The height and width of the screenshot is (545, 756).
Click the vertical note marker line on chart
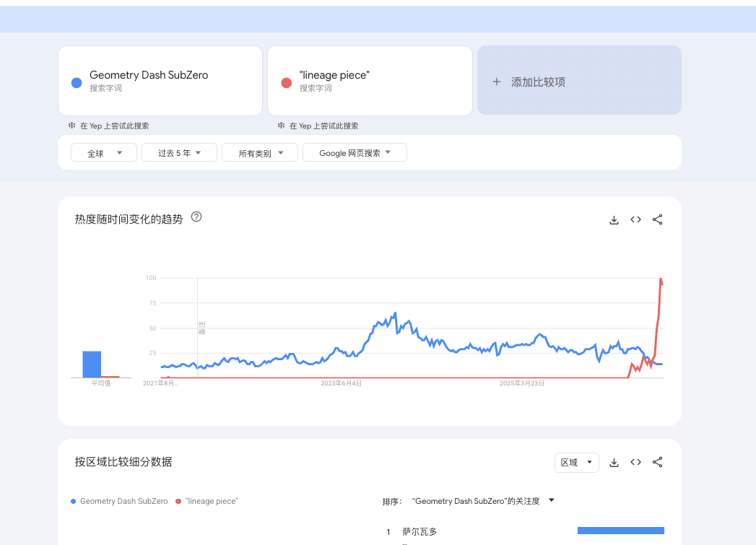(197, 328)
